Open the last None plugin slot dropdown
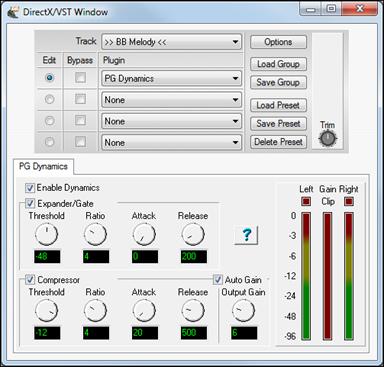The image size is (384, 367). click(172, 143)
